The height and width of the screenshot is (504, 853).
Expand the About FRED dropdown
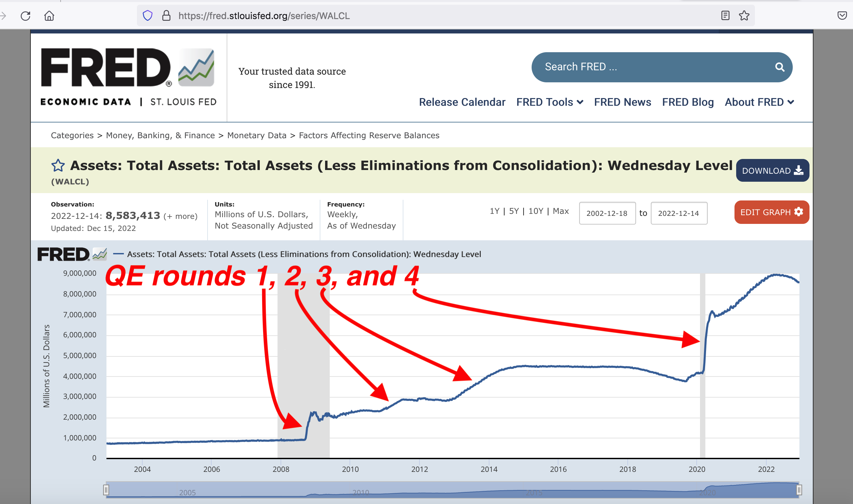click(759, 102)
